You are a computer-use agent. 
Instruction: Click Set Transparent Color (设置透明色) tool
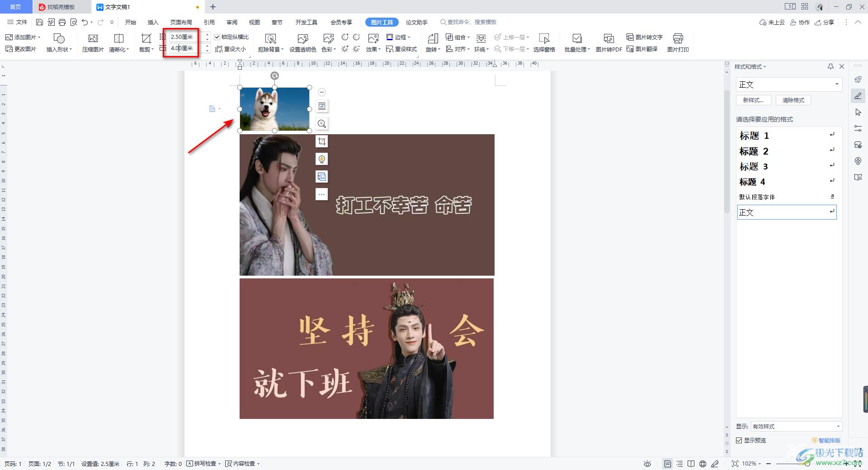302,43
